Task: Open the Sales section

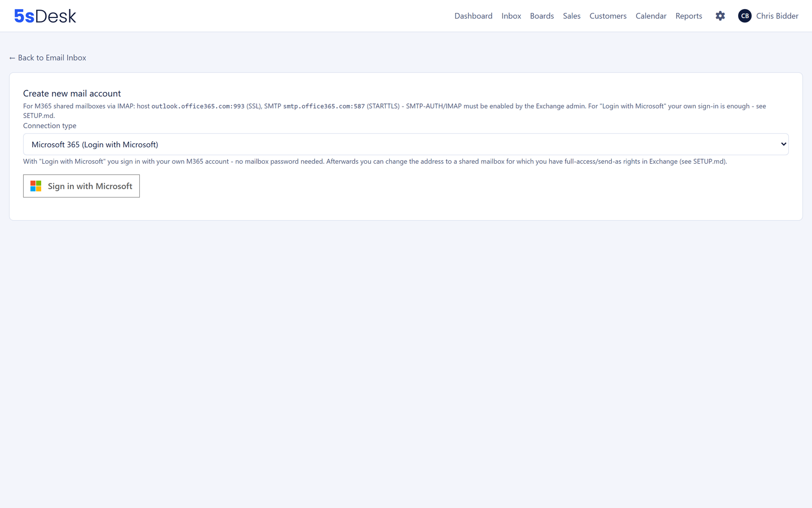Action: (x=572, y=16)
